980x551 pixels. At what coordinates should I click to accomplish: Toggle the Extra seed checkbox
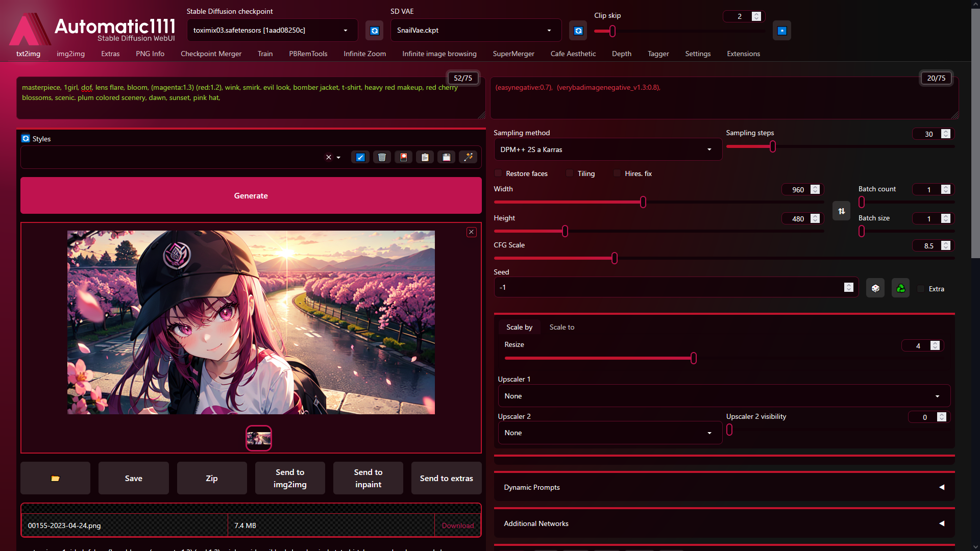point(921,289)
